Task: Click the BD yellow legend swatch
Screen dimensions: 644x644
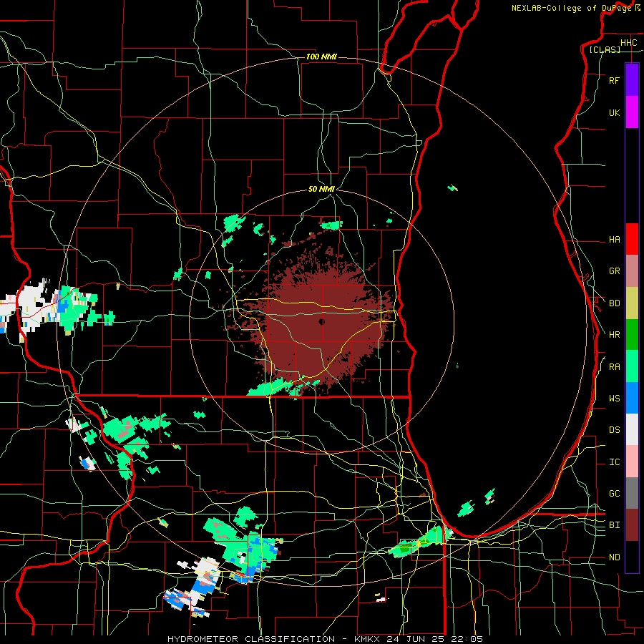Action: click(632, 303)
